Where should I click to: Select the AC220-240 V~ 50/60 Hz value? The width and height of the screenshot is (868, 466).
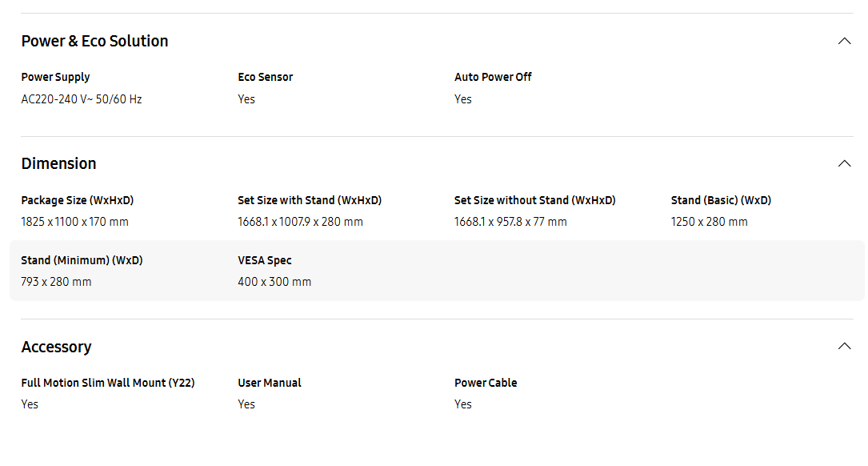82,99
